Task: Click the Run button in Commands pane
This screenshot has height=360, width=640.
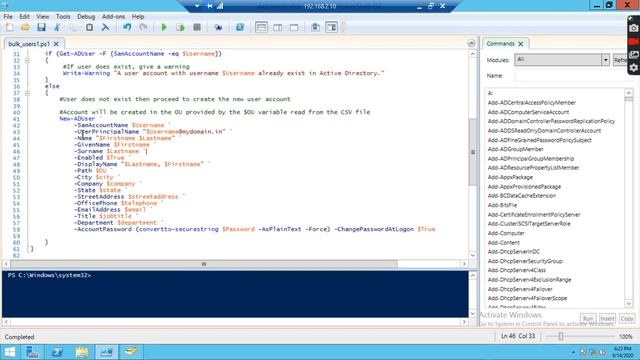Action: tap(588, 318)
